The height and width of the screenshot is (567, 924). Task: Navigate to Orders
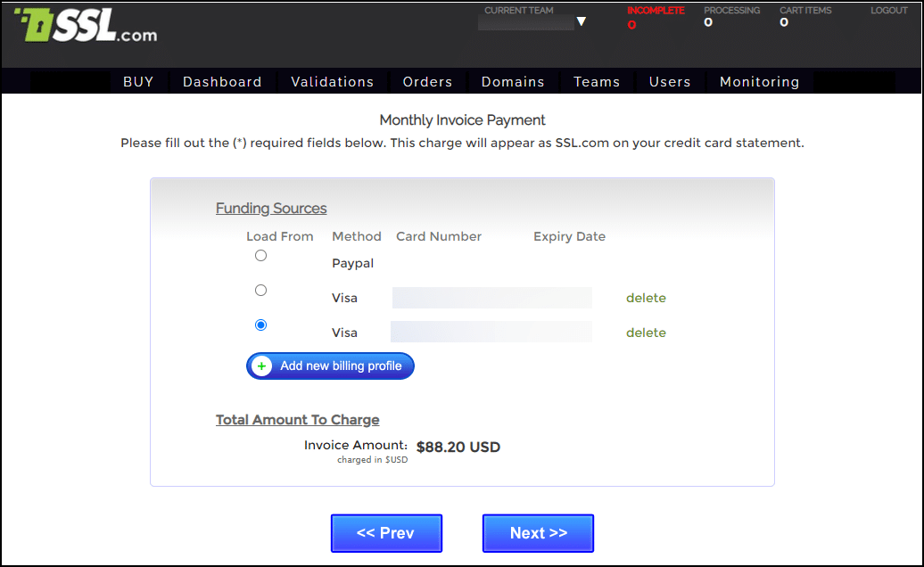click(x=427, y=82)
